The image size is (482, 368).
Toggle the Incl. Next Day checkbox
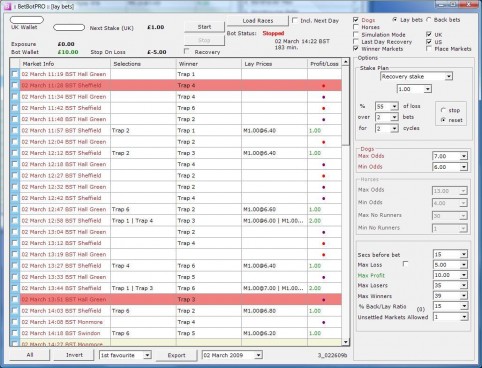pyautogui.click(x=295, y=20)
